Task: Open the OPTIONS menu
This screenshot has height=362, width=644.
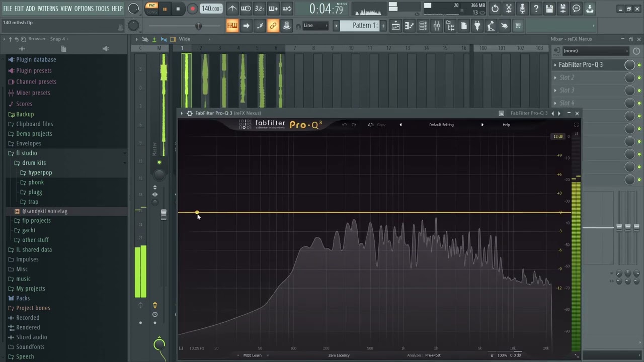Action: coord(84,9)
